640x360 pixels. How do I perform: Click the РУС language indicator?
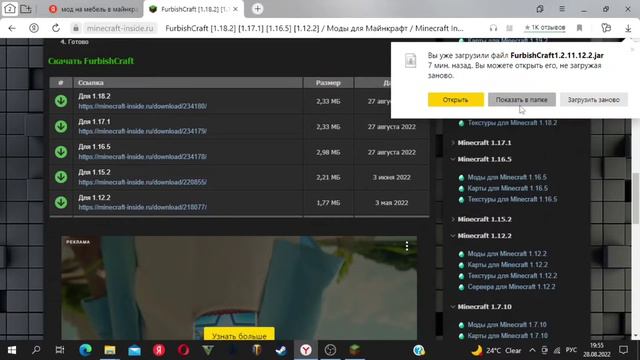571,350
